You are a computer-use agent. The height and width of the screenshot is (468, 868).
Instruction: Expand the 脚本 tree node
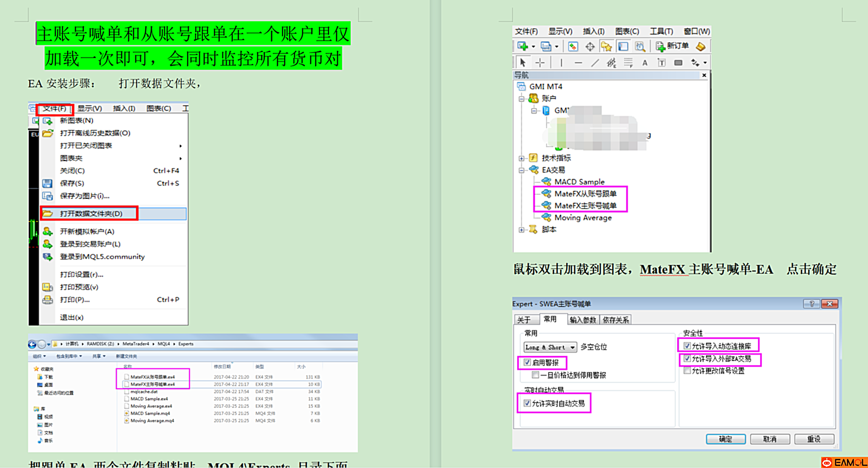(522, 230)
